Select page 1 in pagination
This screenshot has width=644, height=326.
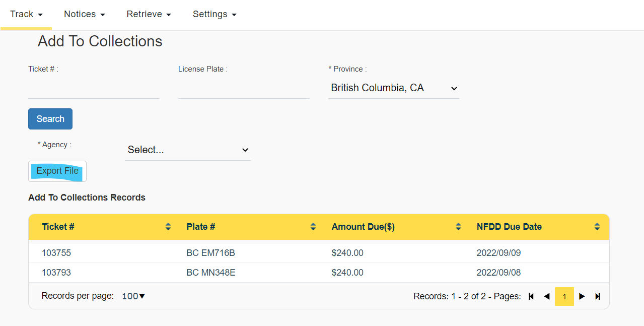(x=564, y=296)
